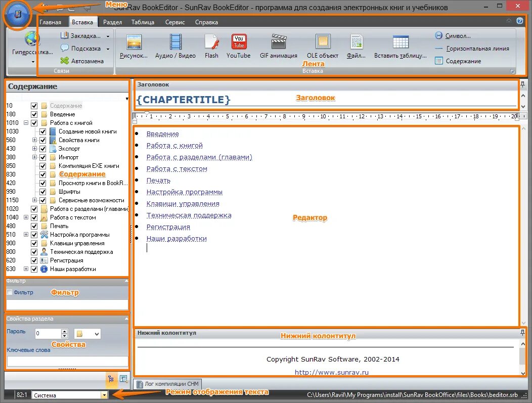Open the Вставка group dialog launcher
Screen dimensions: 532x403
tap(512, 71)
